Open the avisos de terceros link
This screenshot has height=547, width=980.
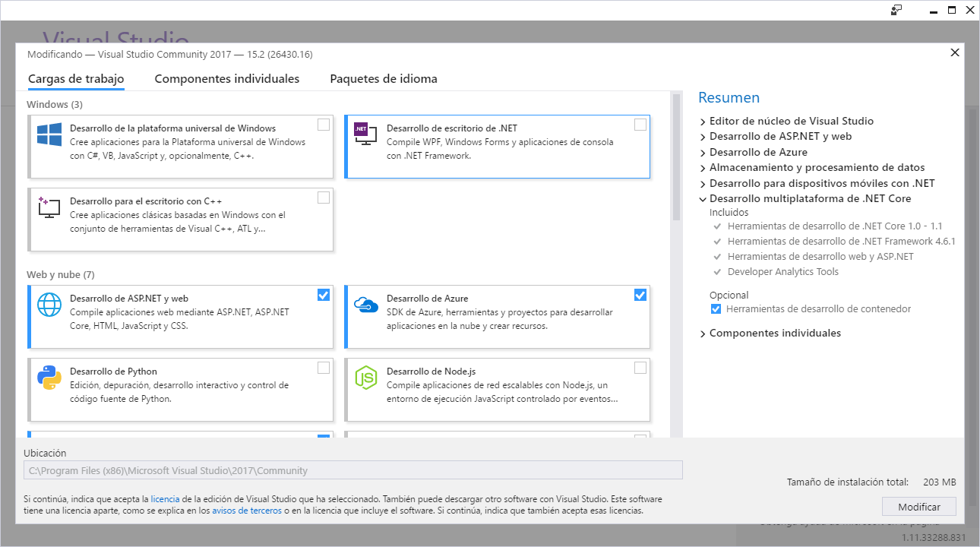pyautogui.click(x=247, y=511)
